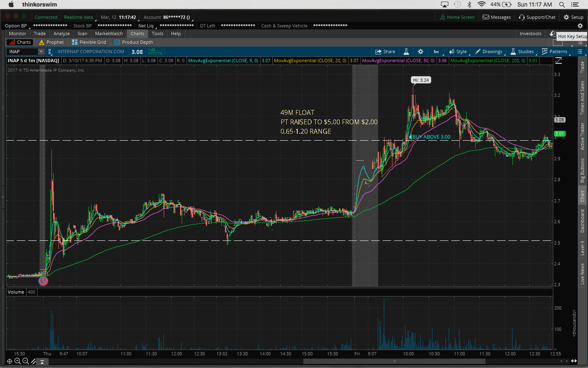The image size is (588, 368).
Task: Switch to the Monitor tab
Action: tap(18, 34)
